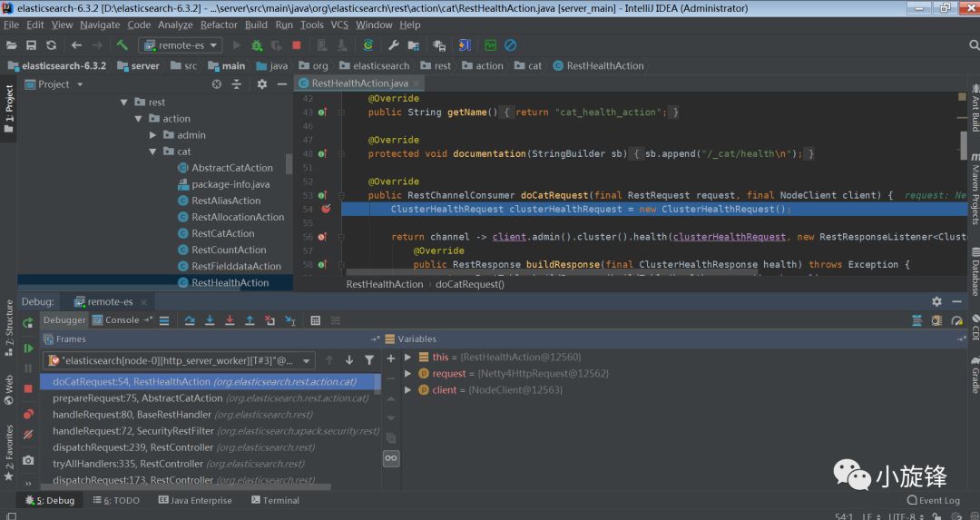This screenshot has width=980, height=520.
Task: Click Step Into in the debug toolbar
Action: (x=210, y=320)
